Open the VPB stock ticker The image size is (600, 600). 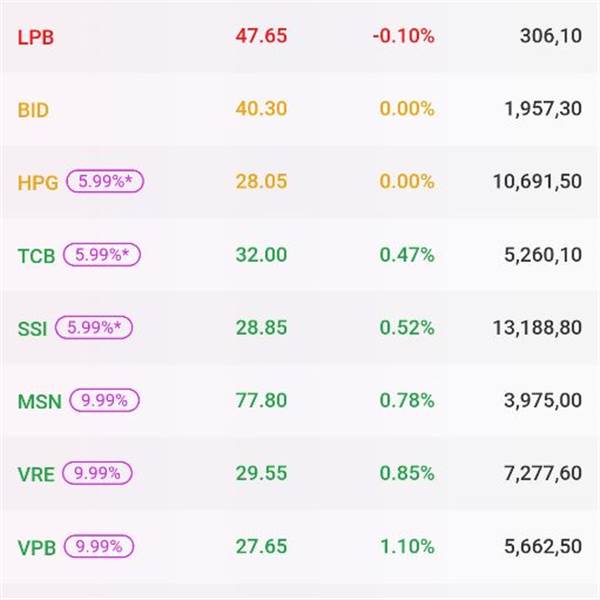coord(38,547)
